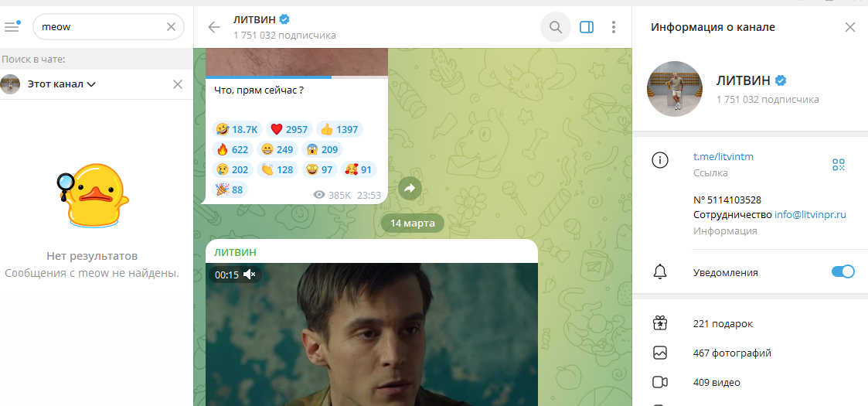
Task: Click the bell notifications icon
Action: click(659, 272)
